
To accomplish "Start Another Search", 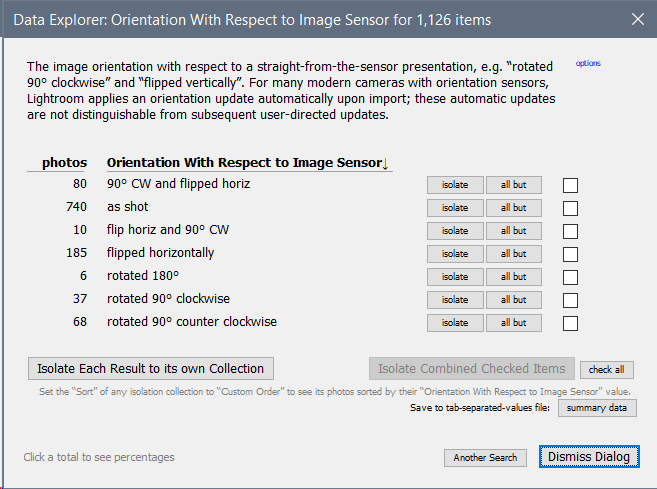I will (485, 457).
